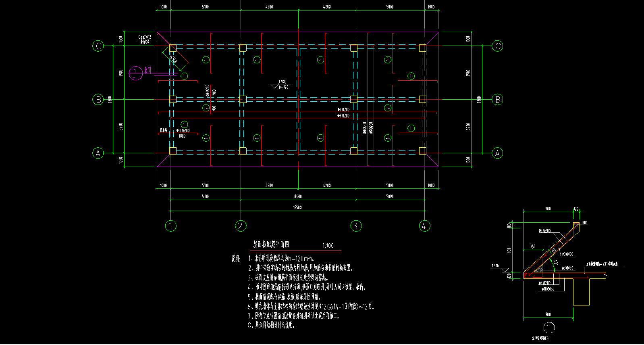Select note 1 about slab thickness h=120mm

point(281,259)
